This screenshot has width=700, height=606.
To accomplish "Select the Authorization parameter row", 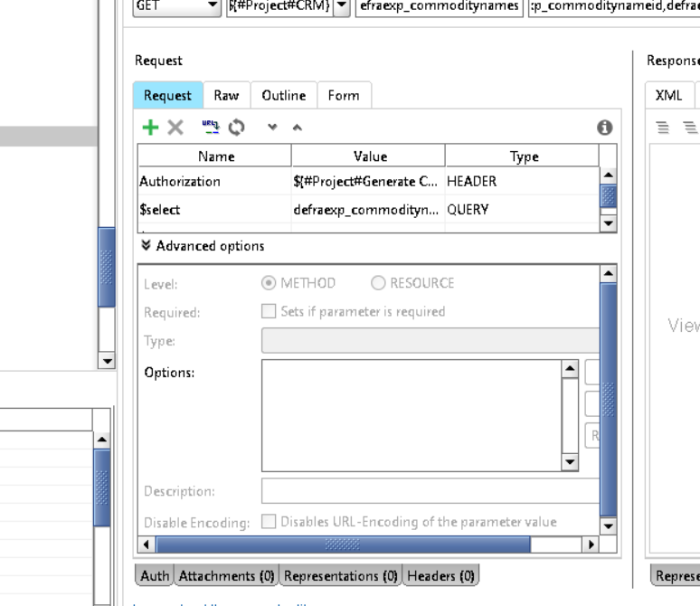I will [x=368, y=181].
